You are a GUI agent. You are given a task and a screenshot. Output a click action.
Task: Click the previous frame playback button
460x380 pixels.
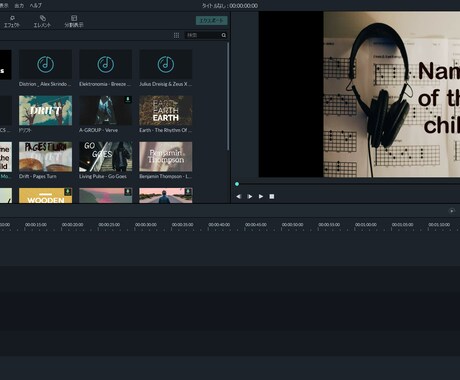tap(239, 197)
